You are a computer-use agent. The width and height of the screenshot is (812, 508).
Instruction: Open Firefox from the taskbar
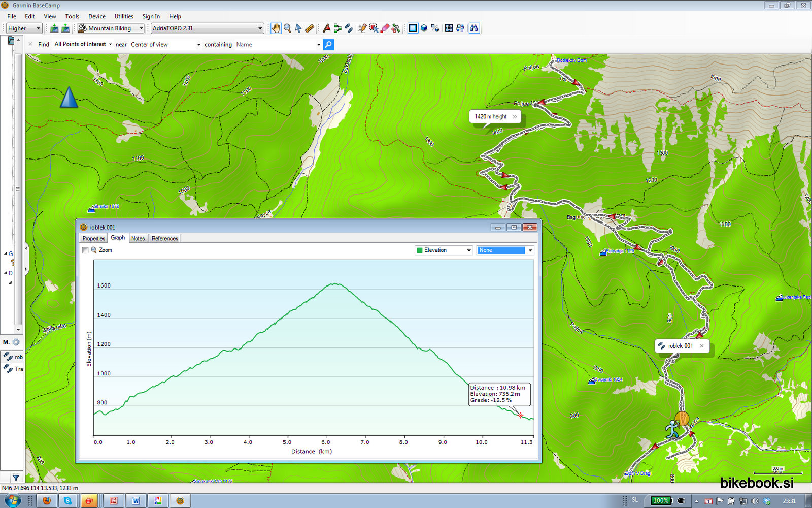47,501
